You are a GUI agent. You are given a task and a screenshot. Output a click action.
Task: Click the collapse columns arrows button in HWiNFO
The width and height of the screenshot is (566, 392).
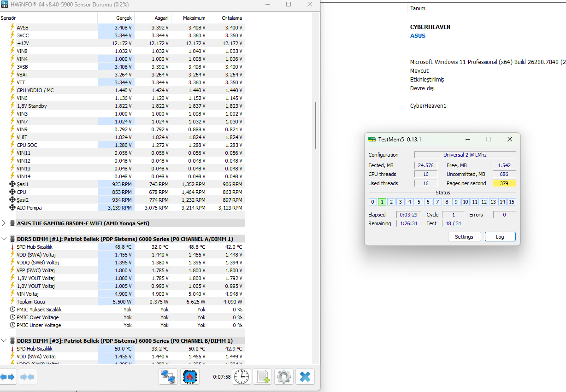click(27, 377)
